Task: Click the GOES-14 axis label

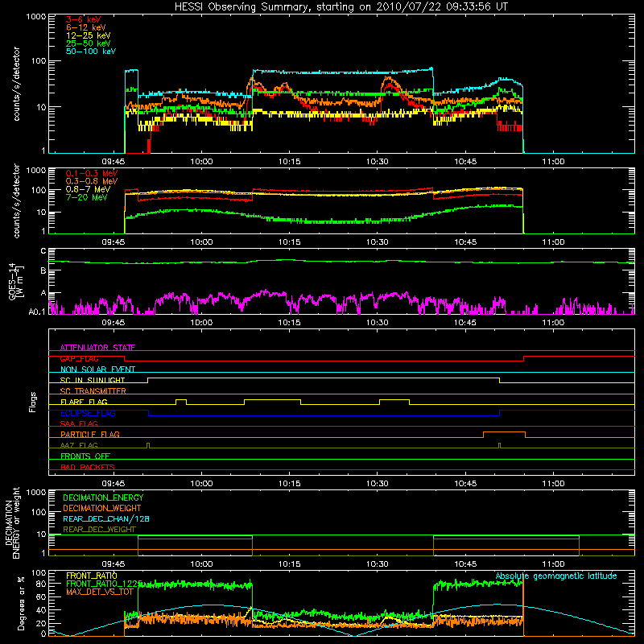Action: pos(12,282)
